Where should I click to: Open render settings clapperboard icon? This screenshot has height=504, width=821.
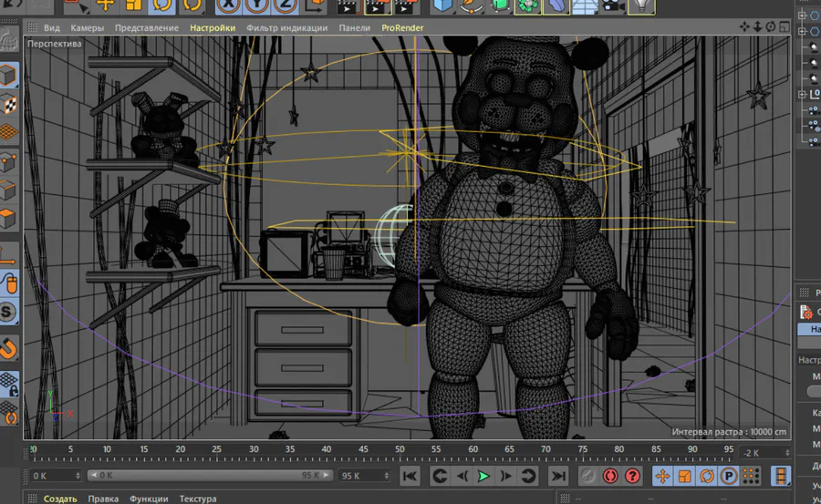[407, 6]
